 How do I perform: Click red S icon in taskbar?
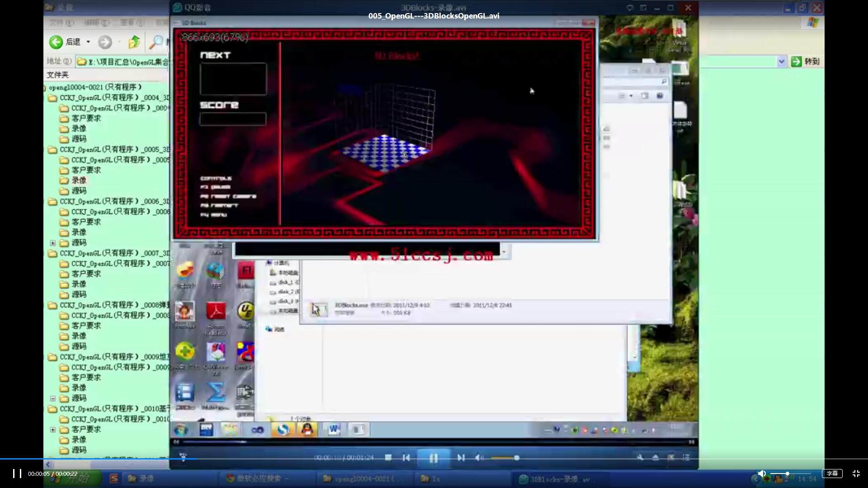[x=114, y=479]
